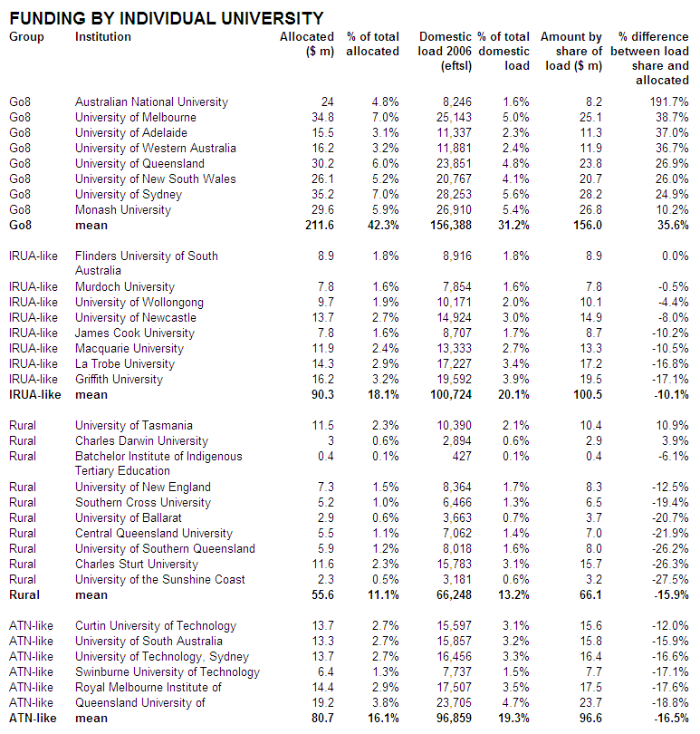Screen dimensions: 700x734
Task: Click 'University of Queensland' institution name
Action: point(139,164)
